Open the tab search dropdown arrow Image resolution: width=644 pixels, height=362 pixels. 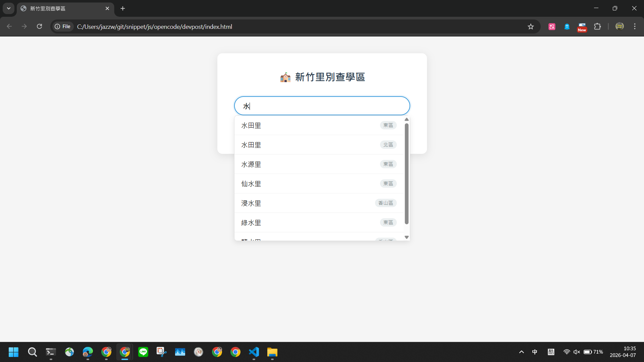(9, 8)
